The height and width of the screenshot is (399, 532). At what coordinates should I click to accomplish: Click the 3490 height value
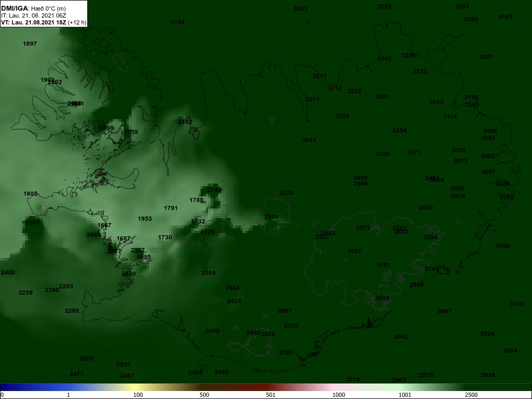click(x=458, y=188)
